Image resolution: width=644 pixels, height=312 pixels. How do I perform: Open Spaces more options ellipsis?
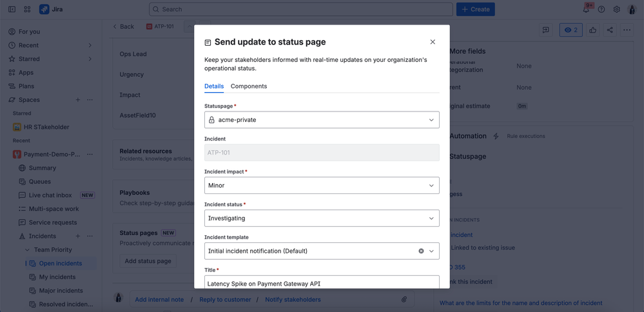coord(90,100)
